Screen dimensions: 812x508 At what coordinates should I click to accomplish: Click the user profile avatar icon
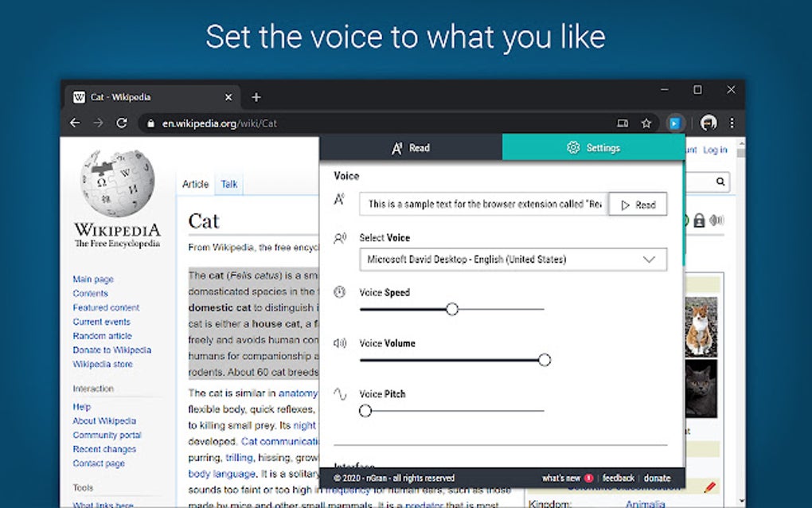pyautogui.click(x=709, y=123)
